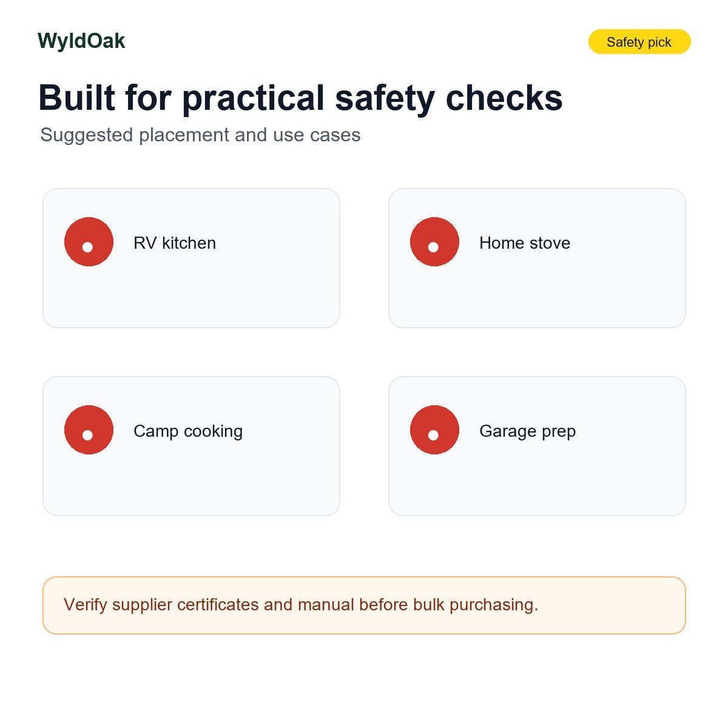Click the white dot in RV kitchen icon
Screen dimensions: 728x728
(87, 247)
